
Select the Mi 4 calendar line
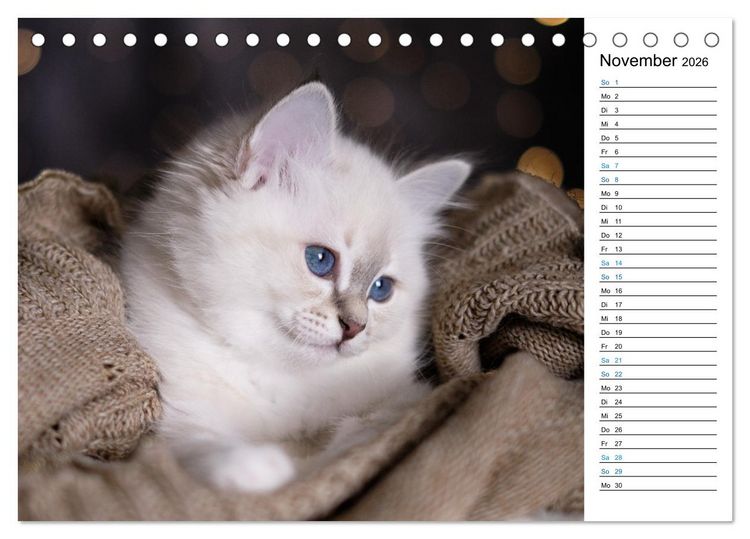[x=658, y=124]
